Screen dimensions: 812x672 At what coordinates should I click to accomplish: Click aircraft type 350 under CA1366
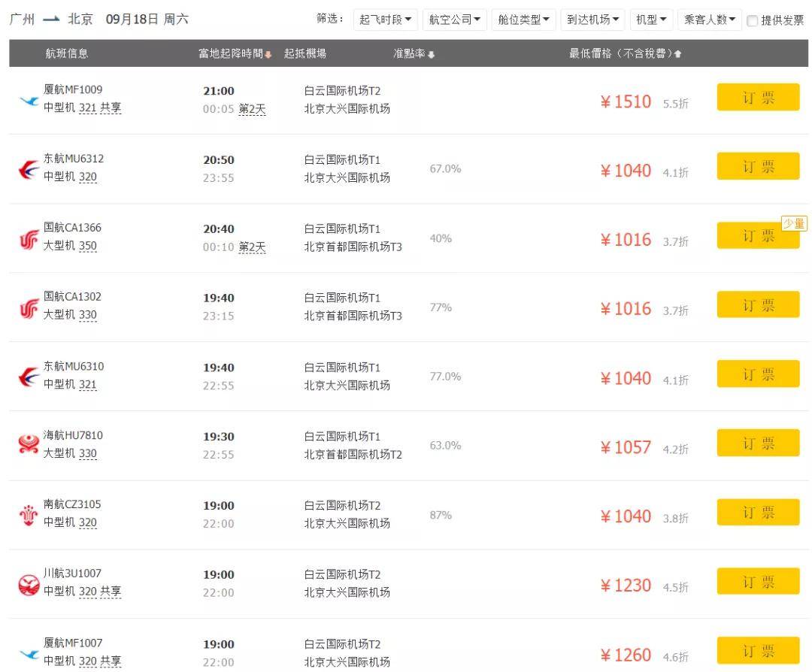click(x=87, y=246)
